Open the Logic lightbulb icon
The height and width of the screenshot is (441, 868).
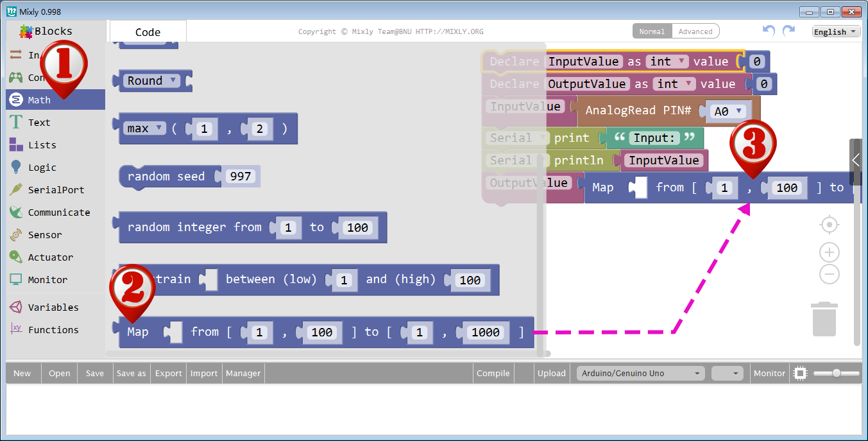[x=17, y=168]
